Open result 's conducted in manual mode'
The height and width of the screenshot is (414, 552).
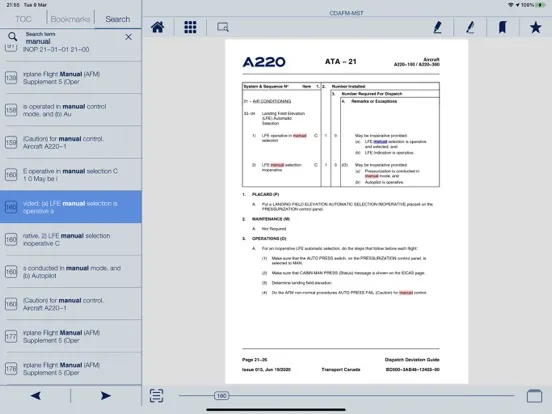click(71, 272)
